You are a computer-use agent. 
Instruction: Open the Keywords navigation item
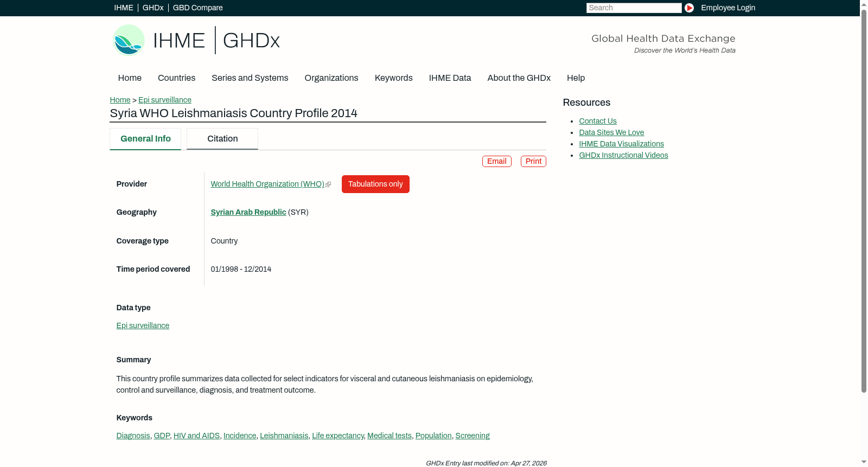point(394,78)
